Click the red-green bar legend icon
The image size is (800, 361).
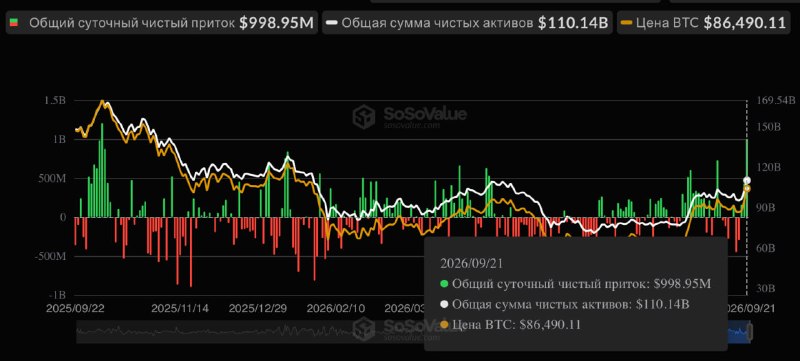tap(14, 23)
